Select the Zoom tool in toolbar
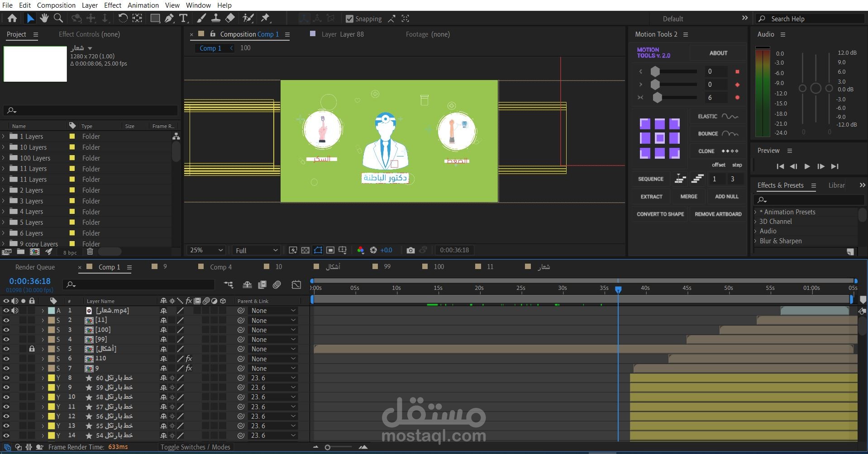The width and height of the screenshot is (868, 454). [58, 19]
